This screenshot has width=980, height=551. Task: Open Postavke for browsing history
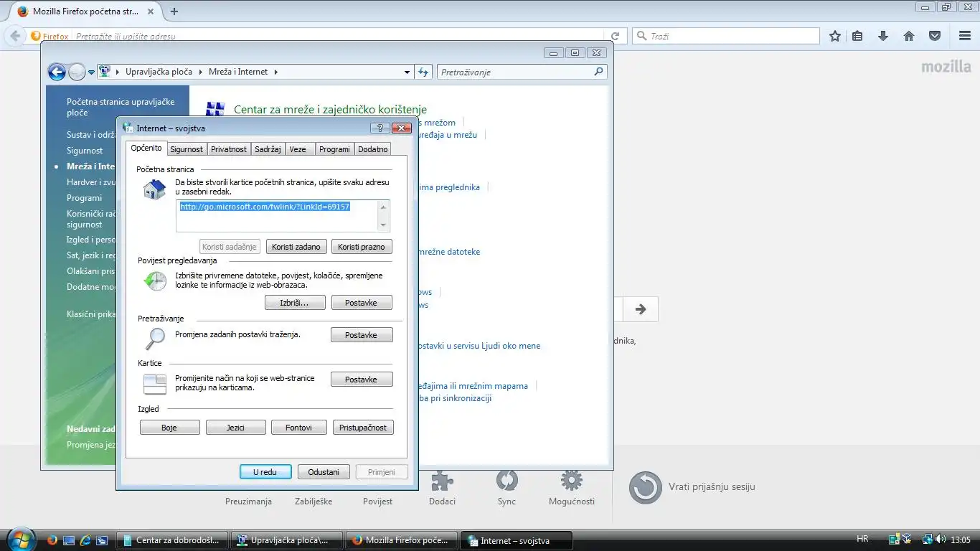(361, 303)
